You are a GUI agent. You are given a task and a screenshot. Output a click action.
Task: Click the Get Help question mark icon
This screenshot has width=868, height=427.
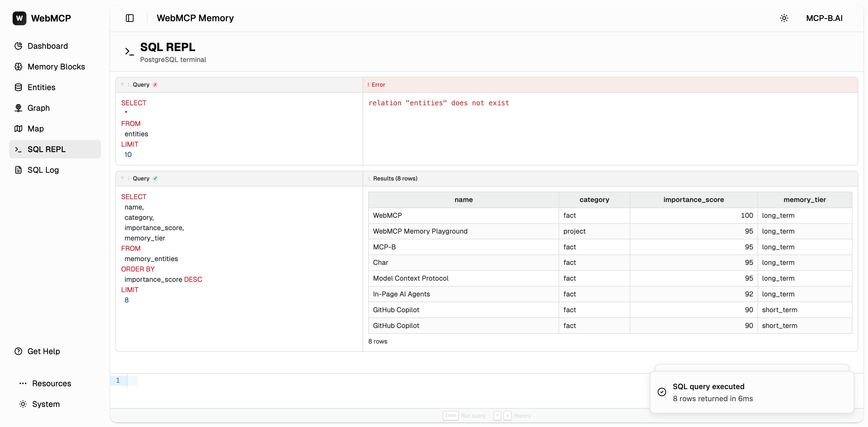click(x=19, y=351)
